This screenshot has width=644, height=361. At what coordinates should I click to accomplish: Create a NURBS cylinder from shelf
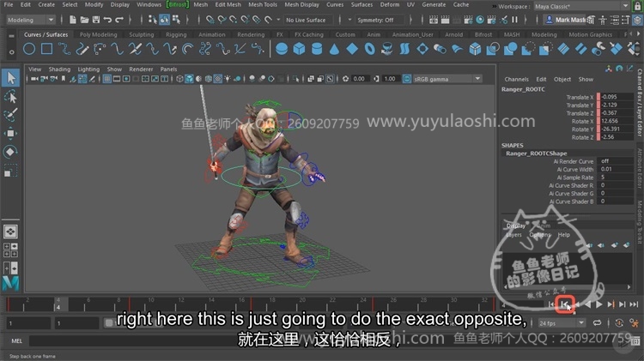(x=317, y=49)
